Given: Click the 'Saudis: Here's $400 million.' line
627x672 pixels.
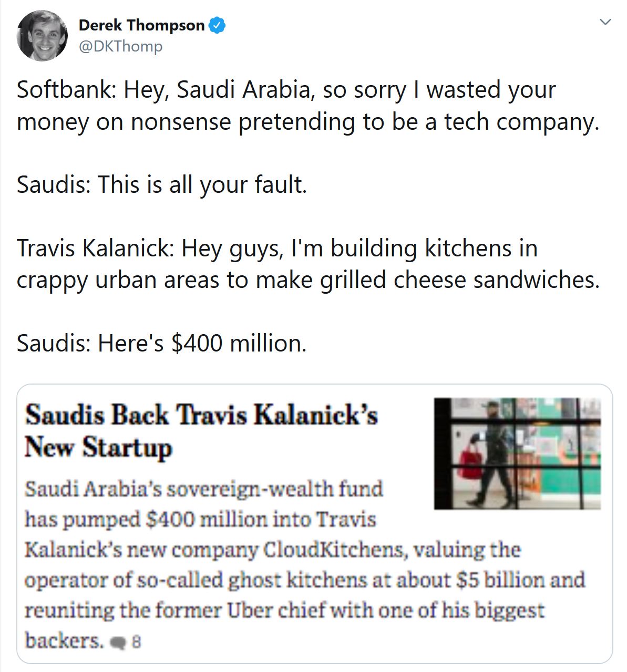Looking at the screenshot, I should coord(161,343).
